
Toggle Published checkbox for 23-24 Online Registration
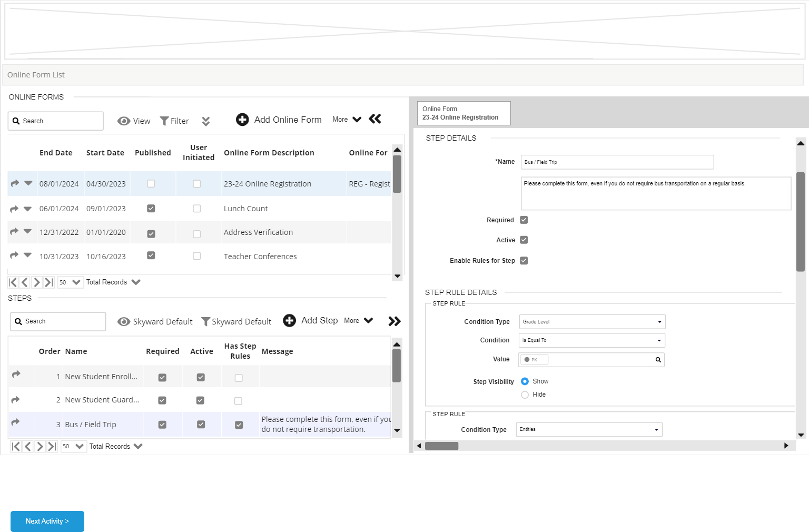151,184
